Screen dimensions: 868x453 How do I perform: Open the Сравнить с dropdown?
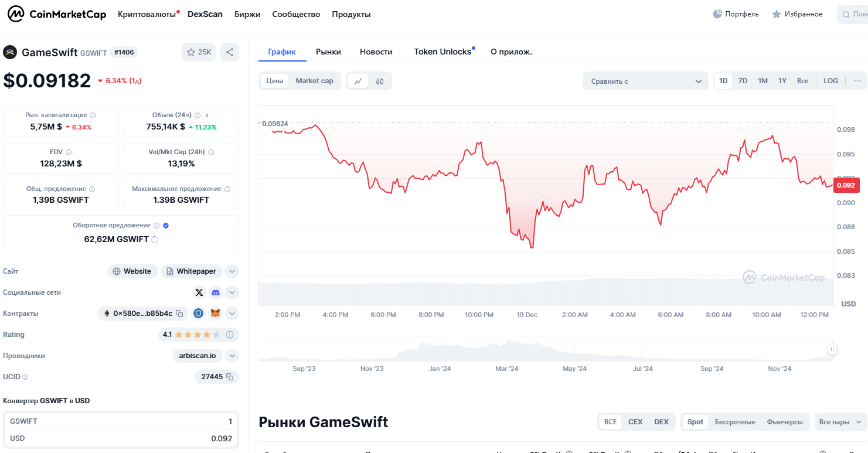(645, 81)
